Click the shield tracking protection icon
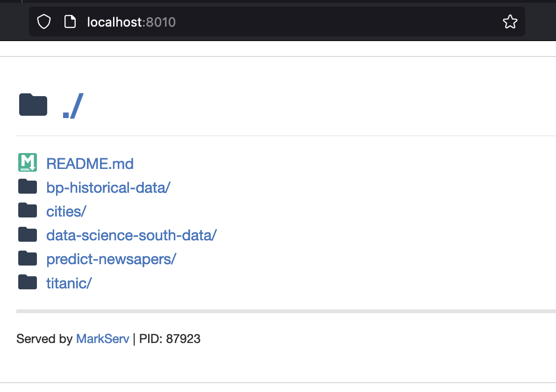 click(43, 21)
